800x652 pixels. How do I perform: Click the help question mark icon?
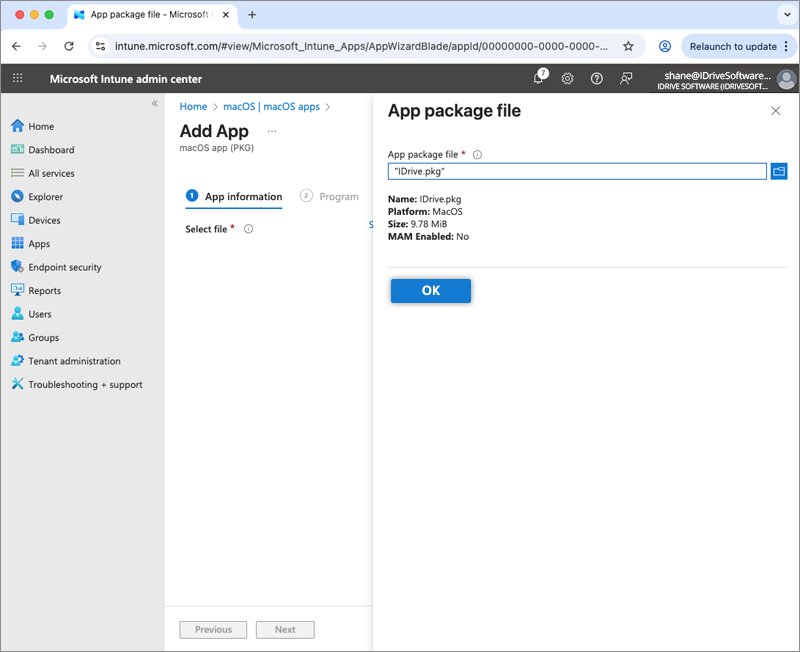[597, 79]
